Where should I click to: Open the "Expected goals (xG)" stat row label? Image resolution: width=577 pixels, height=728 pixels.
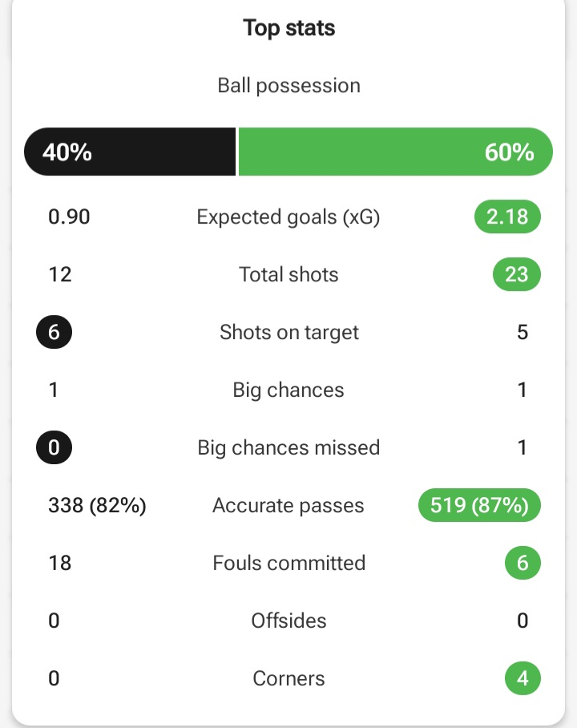tap(288, 217)
